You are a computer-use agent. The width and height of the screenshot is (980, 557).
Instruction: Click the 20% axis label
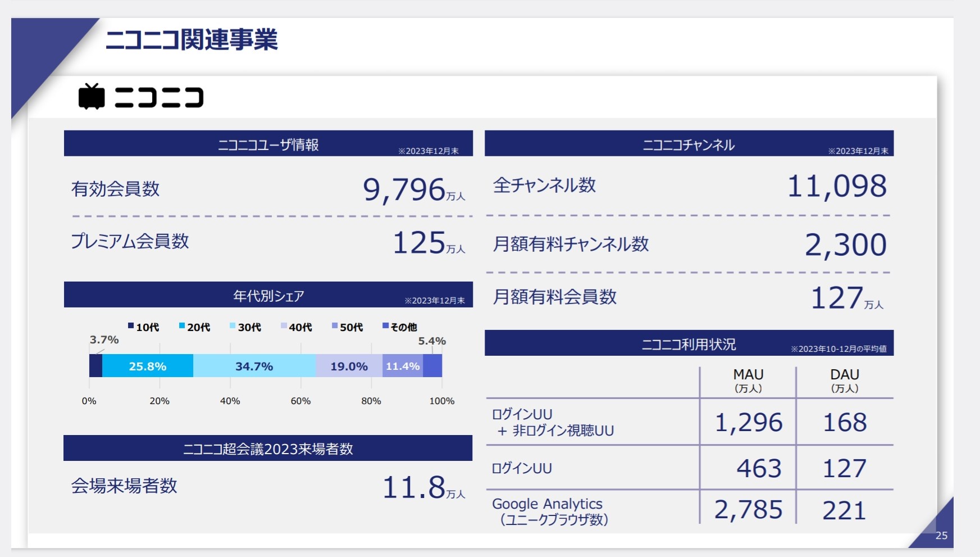(159, 401)
